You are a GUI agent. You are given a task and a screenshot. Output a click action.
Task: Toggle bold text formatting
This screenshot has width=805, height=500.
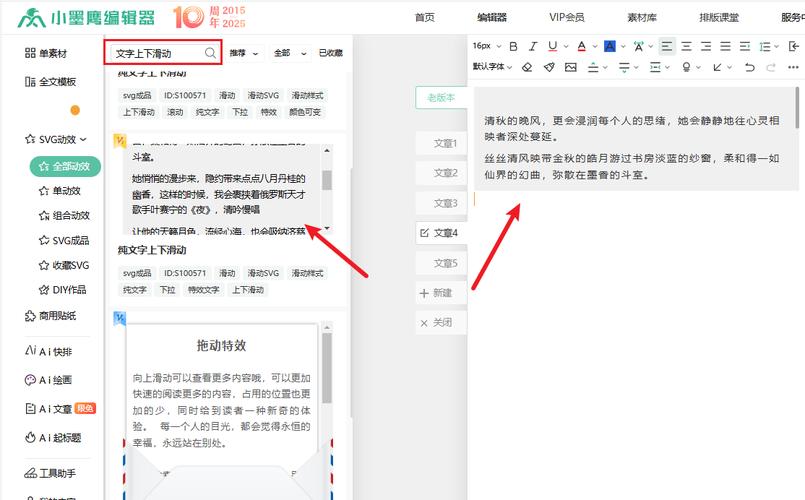513,46
